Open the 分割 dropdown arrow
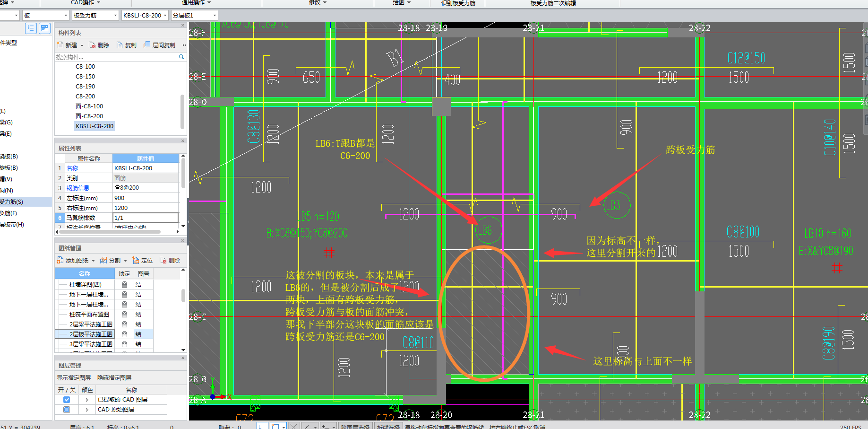Viewport: 868px width, 429px height. point(125,261)
